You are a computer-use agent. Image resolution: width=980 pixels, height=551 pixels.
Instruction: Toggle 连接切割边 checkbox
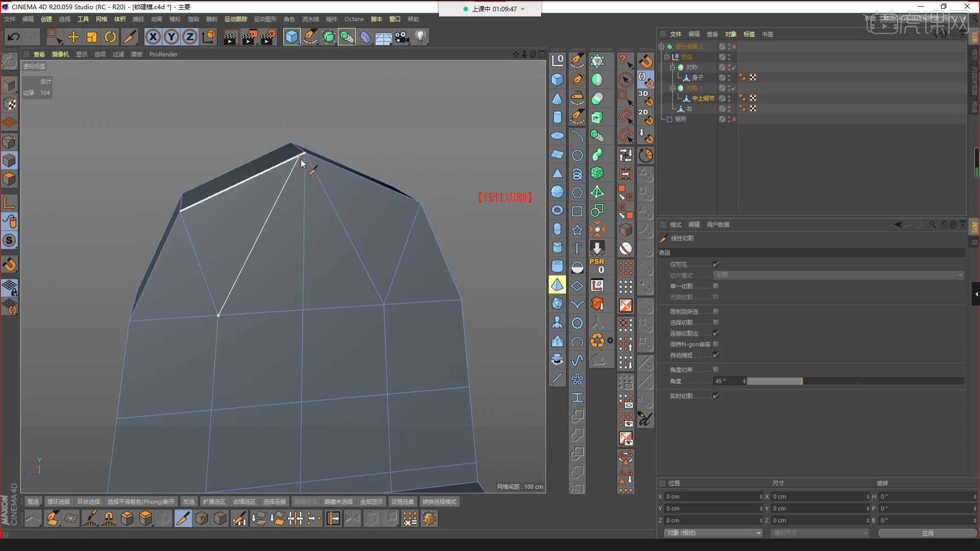[x=716, y=333]
